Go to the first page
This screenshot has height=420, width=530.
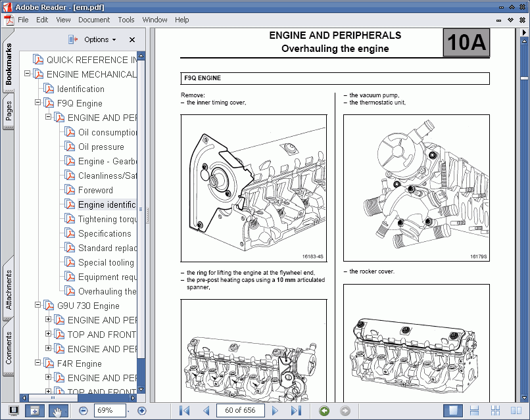(185, 411)
